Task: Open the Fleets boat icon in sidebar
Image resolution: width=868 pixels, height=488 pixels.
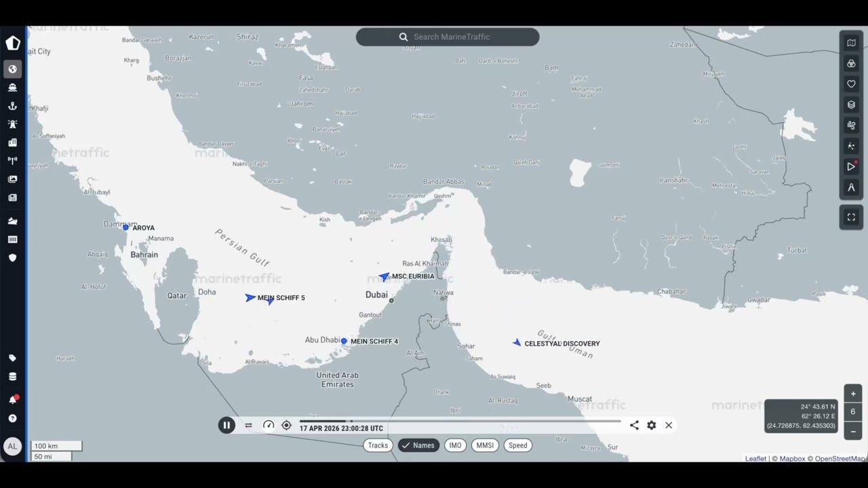Action: pos(12,221)
